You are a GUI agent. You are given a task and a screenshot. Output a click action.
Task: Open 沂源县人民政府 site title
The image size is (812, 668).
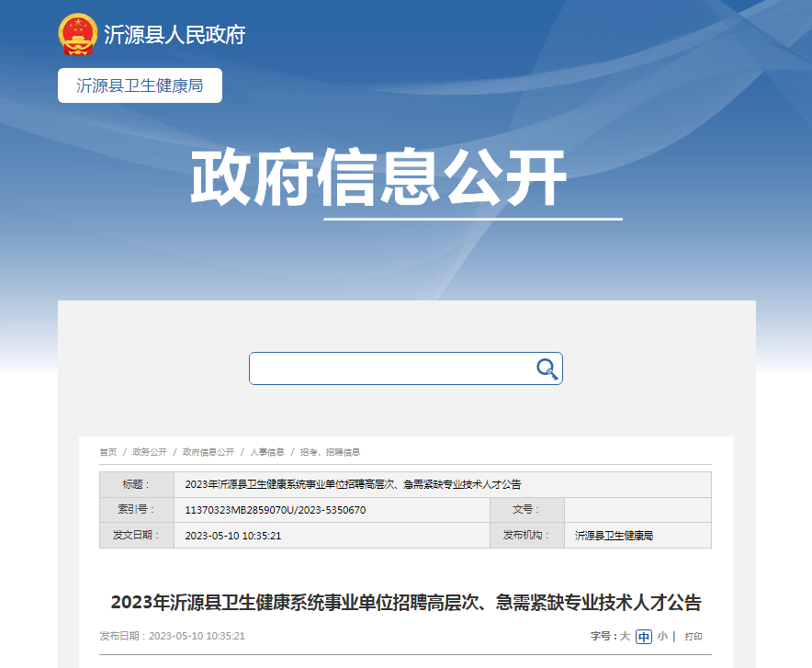[175, 35]
